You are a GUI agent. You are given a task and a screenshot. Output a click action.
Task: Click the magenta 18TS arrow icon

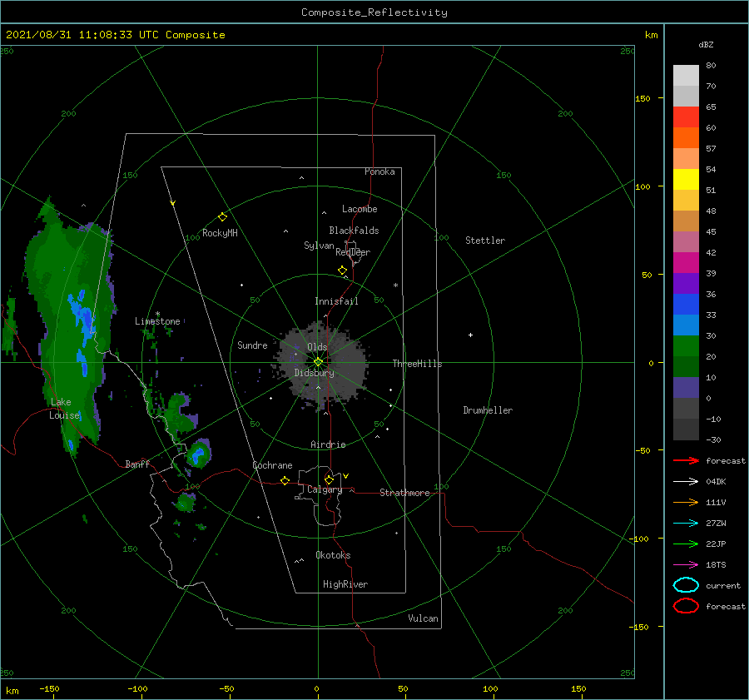tap(686, 565)
